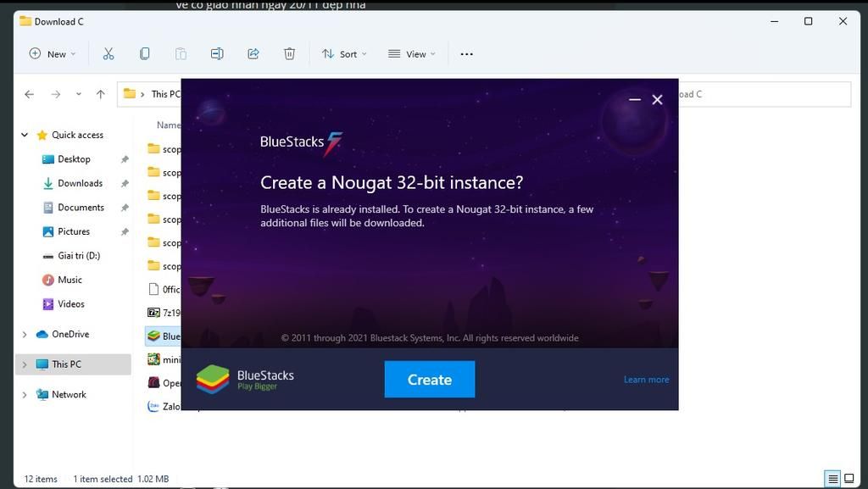This screenshot has width=868, height=489.
Task: Select Network in navigation pane
Action: click(x=69, y=394)
